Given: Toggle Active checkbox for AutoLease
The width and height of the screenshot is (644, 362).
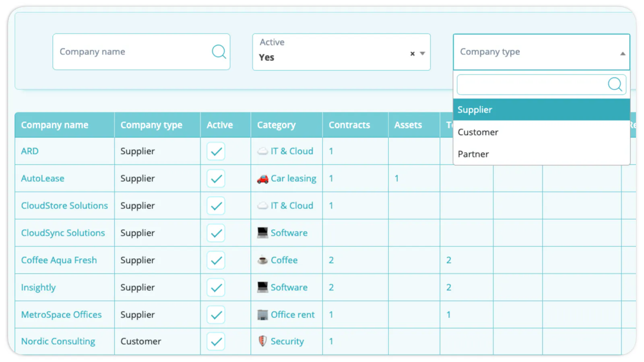Looking at the screenshot, I should [x=216, y=179].
